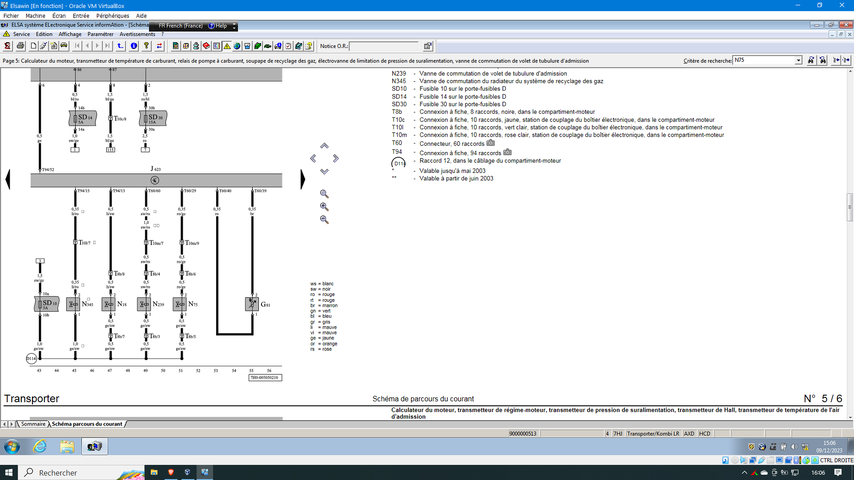The width and height of the screenshot is (854, 480).
Task: Click the vertical scrollbar thumb at right edge
Action: (850, 208)
